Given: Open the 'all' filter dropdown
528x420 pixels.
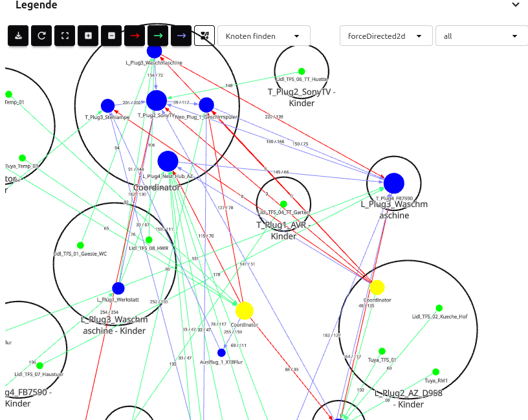Looking at the screenshot, I should point(481,36).
